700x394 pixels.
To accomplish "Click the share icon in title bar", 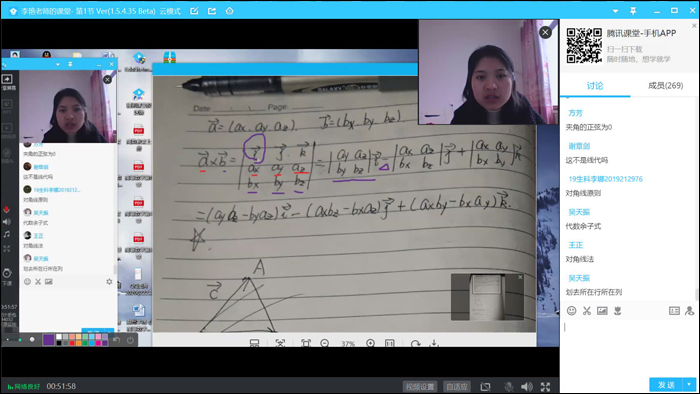I will tap(212, 11).
